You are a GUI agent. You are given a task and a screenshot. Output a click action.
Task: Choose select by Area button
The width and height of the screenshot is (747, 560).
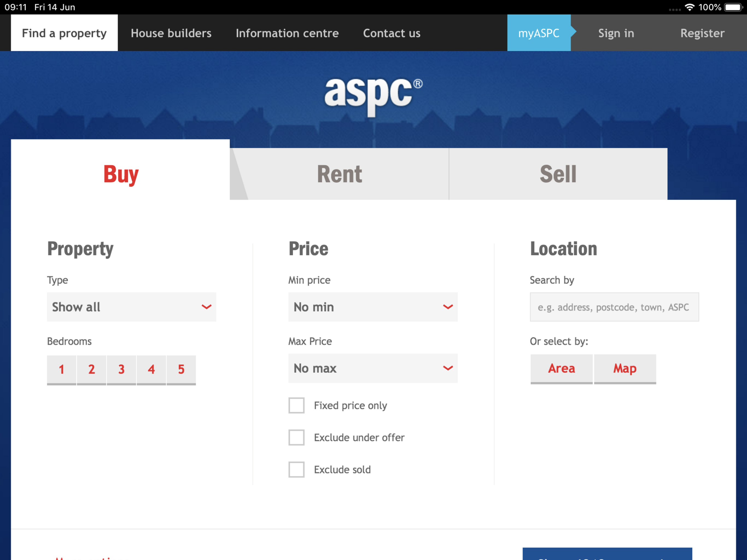(x=562, y=369)
